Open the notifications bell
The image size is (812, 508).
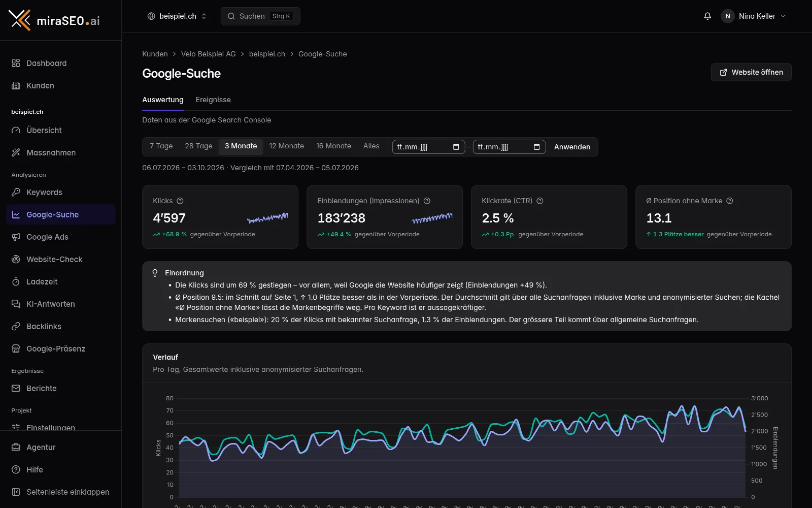coord(707,16)
